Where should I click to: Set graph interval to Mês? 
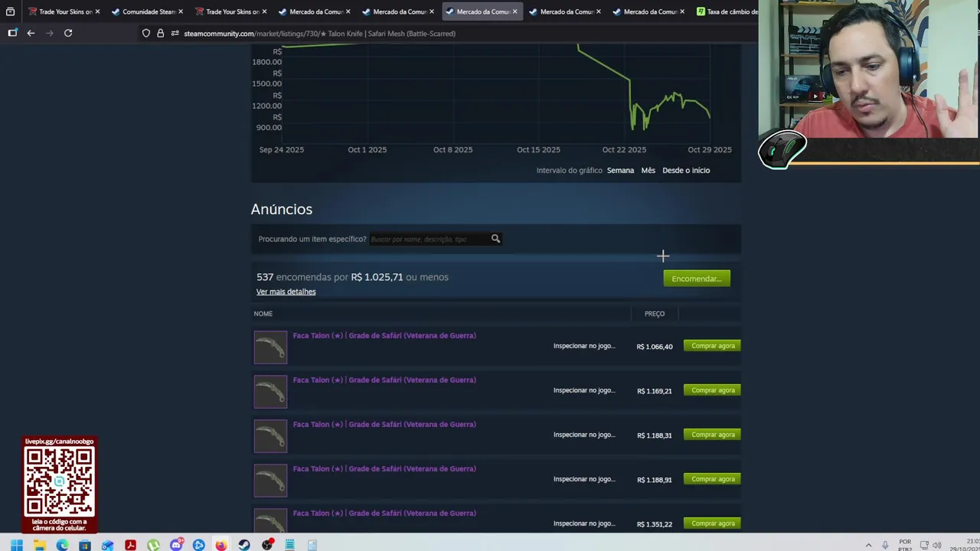click(x=648, y=170)
